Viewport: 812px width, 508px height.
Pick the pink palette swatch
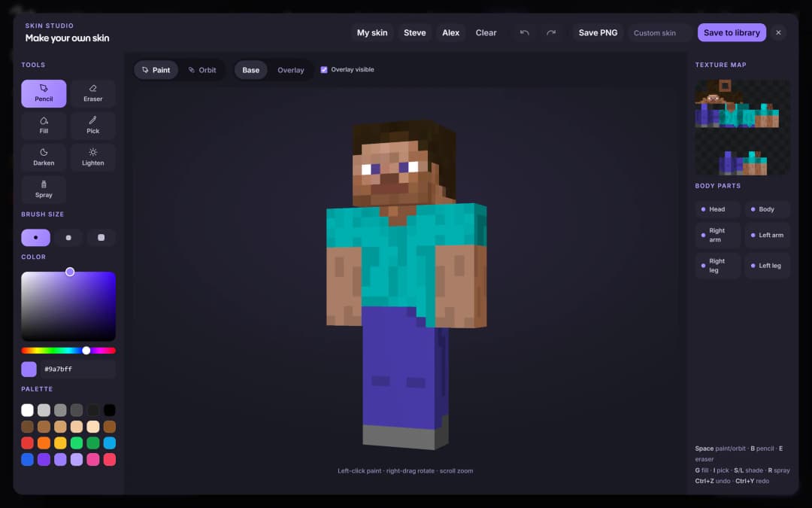(x=93, y=459)
